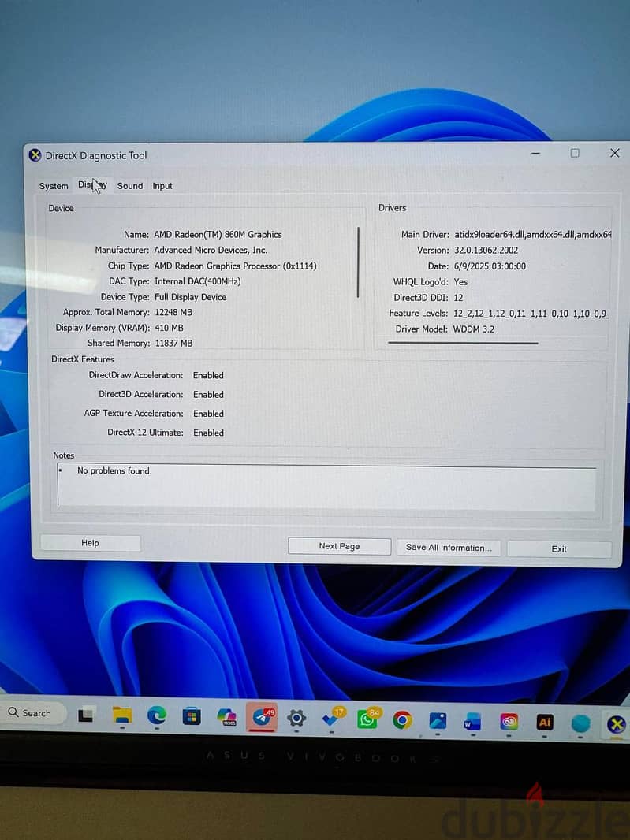This screenshot has height=840, width=630.
Task: Select the Display tab
Action: point(92,185)
